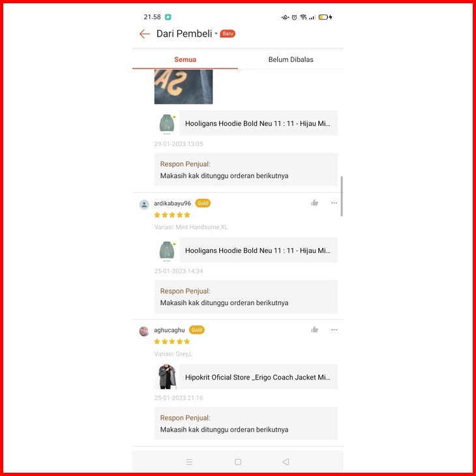Click the review list scrollbar

click(x=342, y=196)
